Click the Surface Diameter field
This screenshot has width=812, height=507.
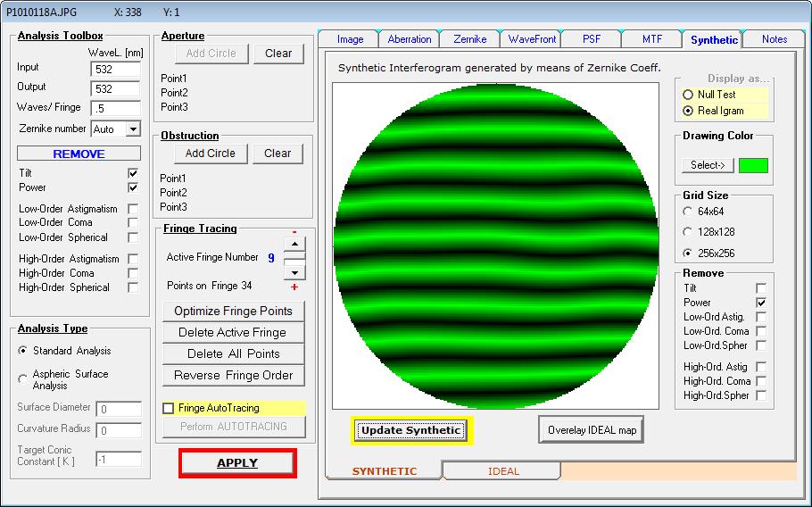pos(119,409)
